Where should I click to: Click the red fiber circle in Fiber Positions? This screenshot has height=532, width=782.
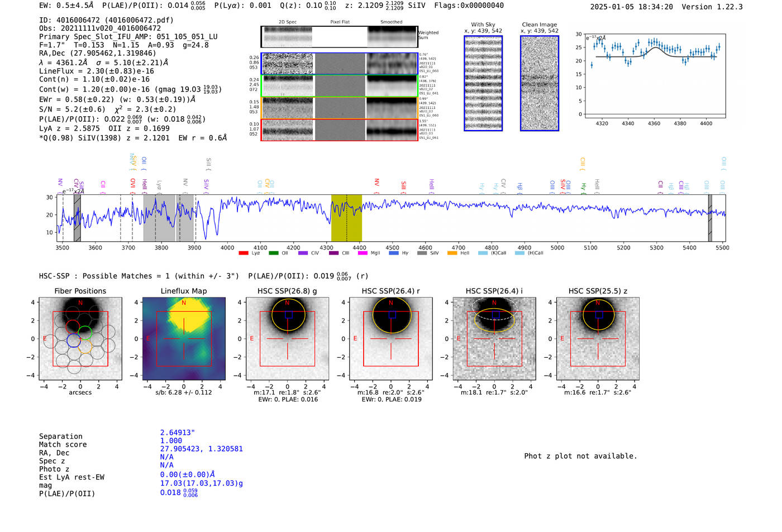pyautogui.click(x=73, y=327)
